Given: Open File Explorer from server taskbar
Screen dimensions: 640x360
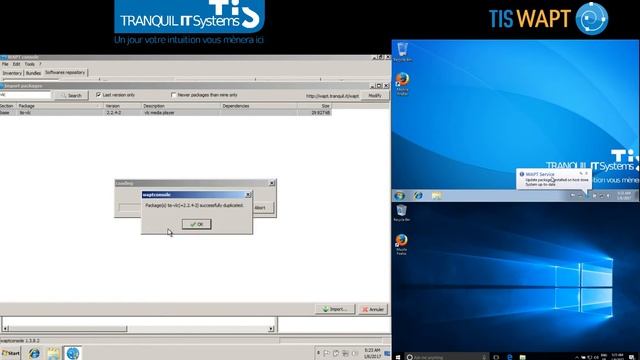Looking at the screenshot, I should [x=53, y=353].
